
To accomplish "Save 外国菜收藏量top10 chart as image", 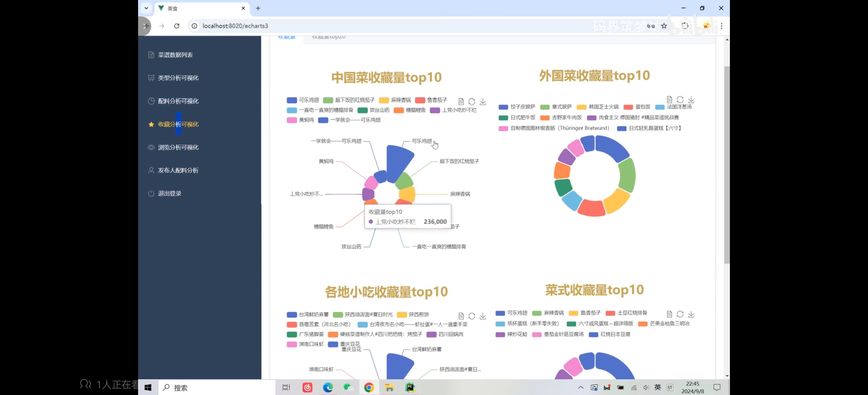I will (691, 100).
